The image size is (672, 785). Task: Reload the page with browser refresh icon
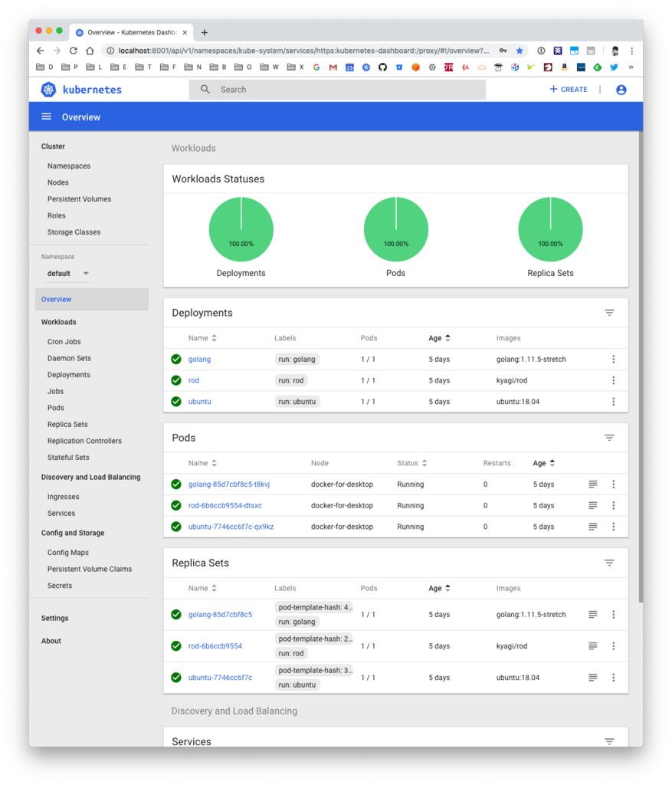tap(73, 51)
